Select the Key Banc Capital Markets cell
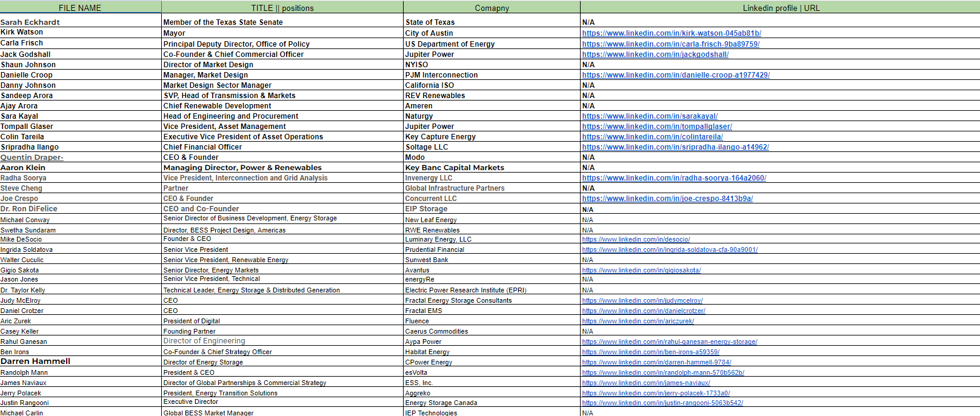This screenshot has width=980, height=416. 492,168
